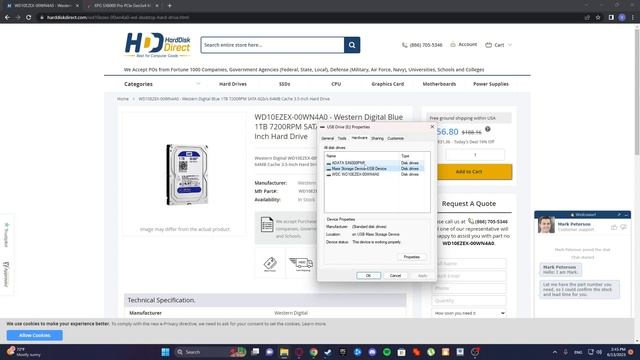This screenshot has width=640, height=360.
Task: Click the Quantity field in quote form
Action: [469, 300]
